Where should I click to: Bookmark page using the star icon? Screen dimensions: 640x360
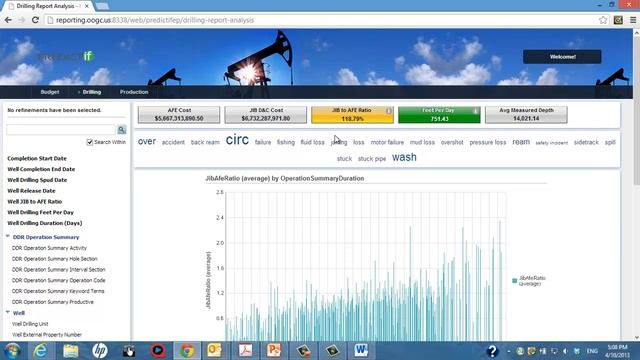pyautogui.click(x=603, y=20)
